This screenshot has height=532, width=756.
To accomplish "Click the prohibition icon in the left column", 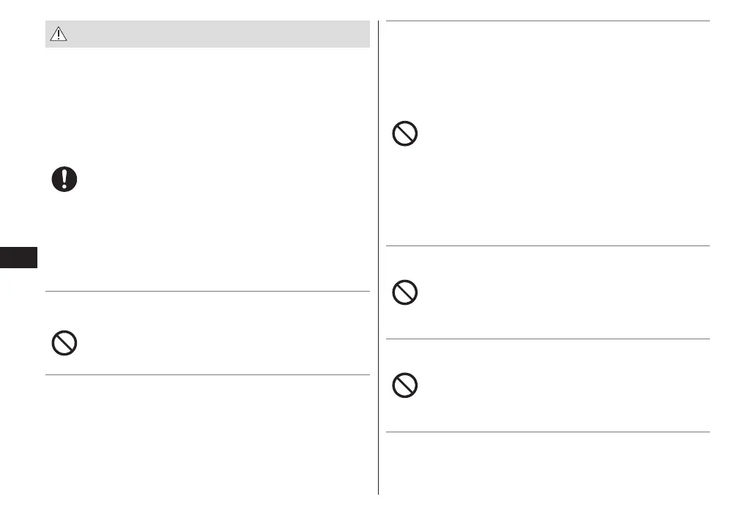I will (64, 343).
